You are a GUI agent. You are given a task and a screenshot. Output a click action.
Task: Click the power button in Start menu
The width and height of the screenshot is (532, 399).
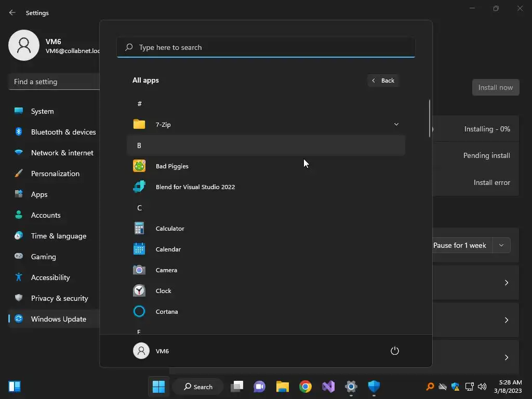395,351
